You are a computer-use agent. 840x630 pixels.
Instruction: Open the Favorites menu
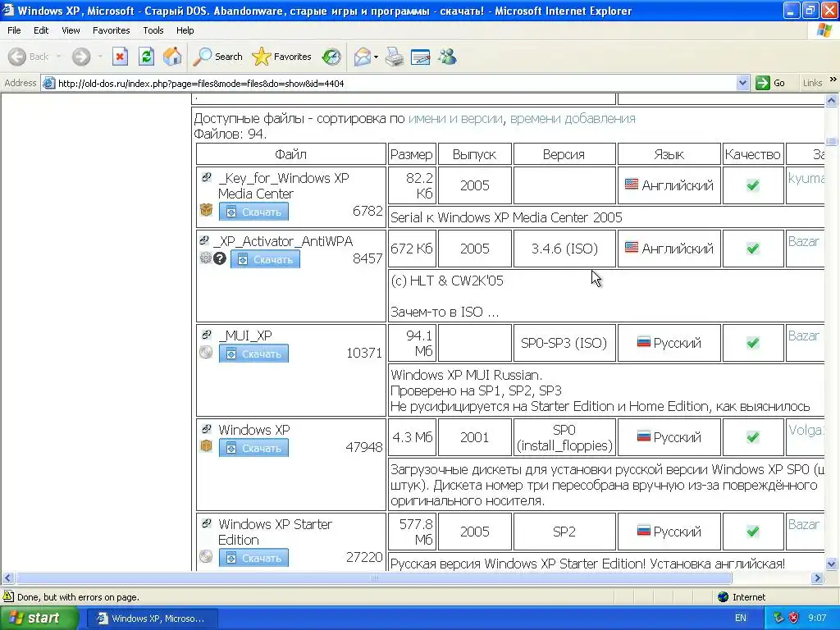(x=111, y=30)
